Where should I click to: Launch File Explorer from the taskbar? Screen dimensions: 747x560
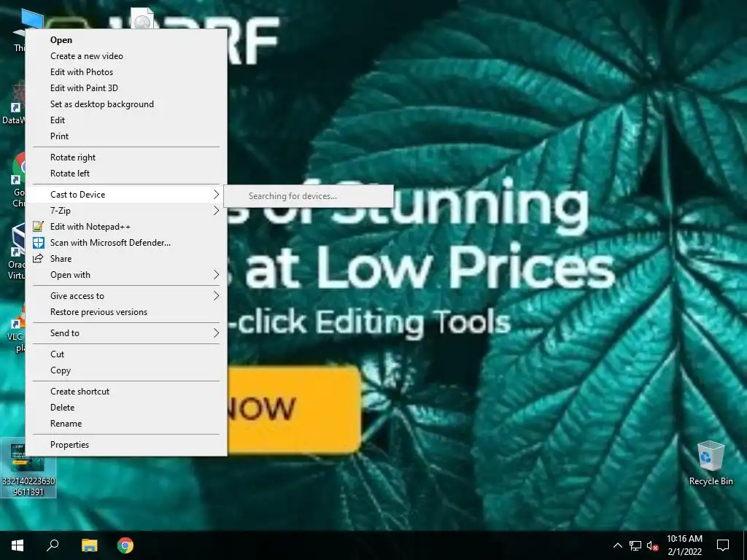pos(89,545)
